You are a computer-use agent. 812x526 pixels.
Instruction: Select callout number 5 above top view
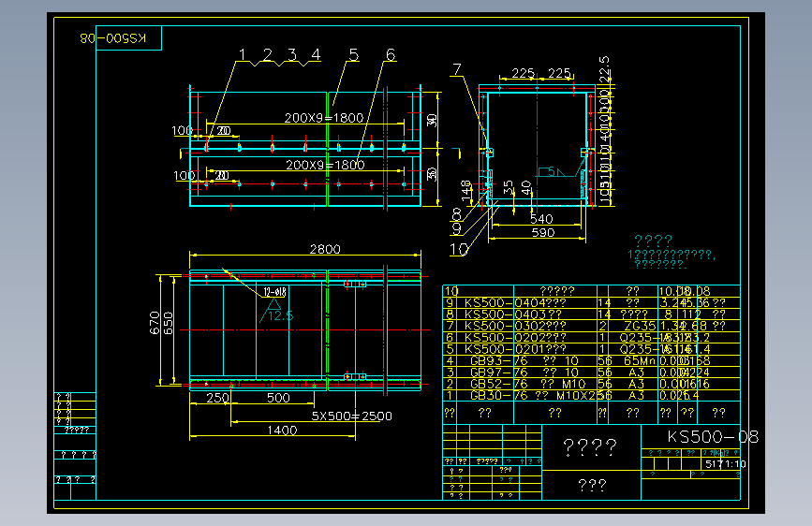tap(354, 54)
